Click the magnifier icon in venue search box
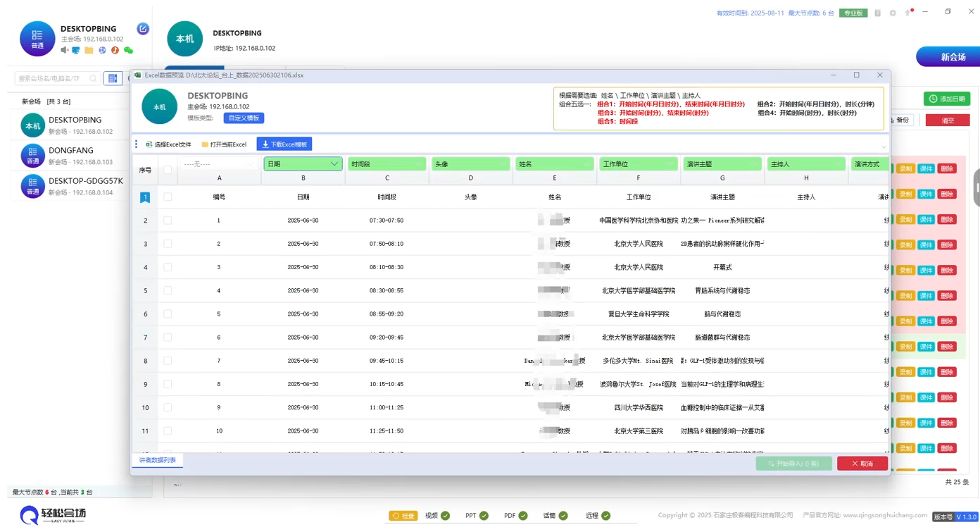This screenshot has height=532, width=980. [93, 78]
